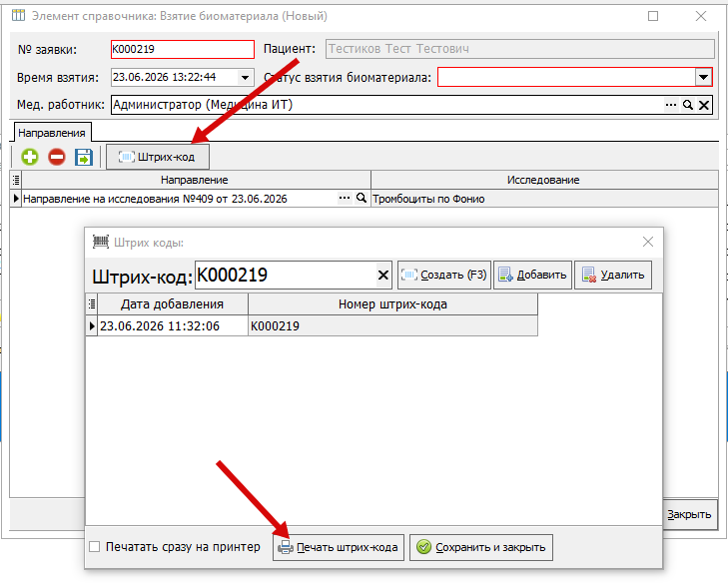Click magnifier icon in Направление row
The width and height of the screenshot is (728, 583).
tap(362, 199)
